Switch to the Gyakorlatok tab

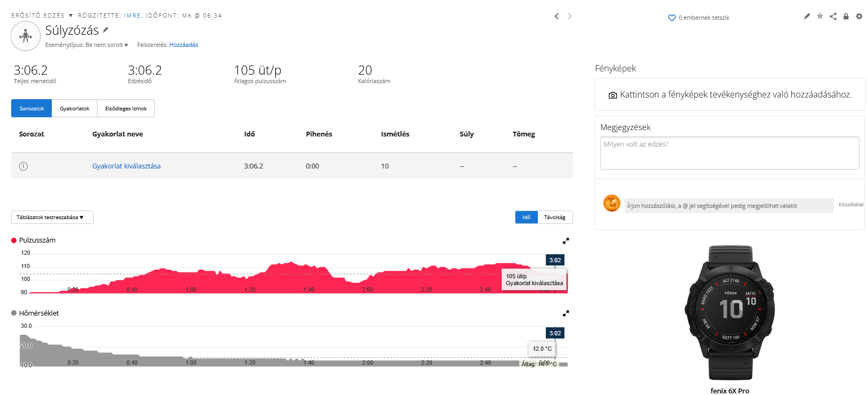point(75,108)
